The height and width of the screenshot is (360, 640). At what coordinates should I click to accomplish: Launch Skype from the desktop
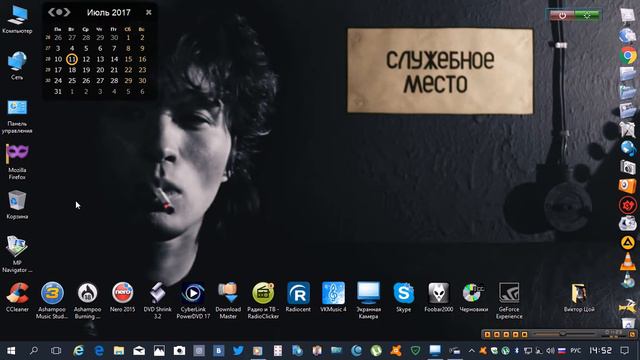coord(404,297)
